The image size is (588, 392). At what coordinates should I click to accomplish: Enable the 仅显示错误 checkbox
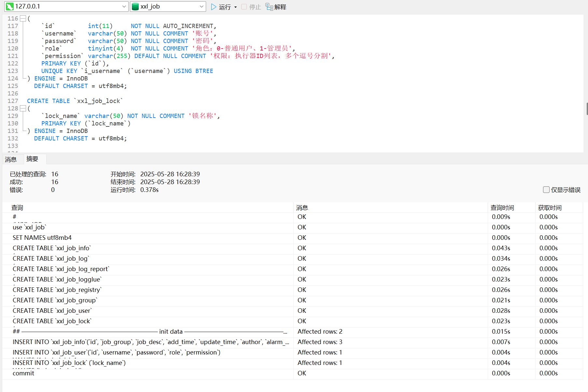tap(546, 190)
